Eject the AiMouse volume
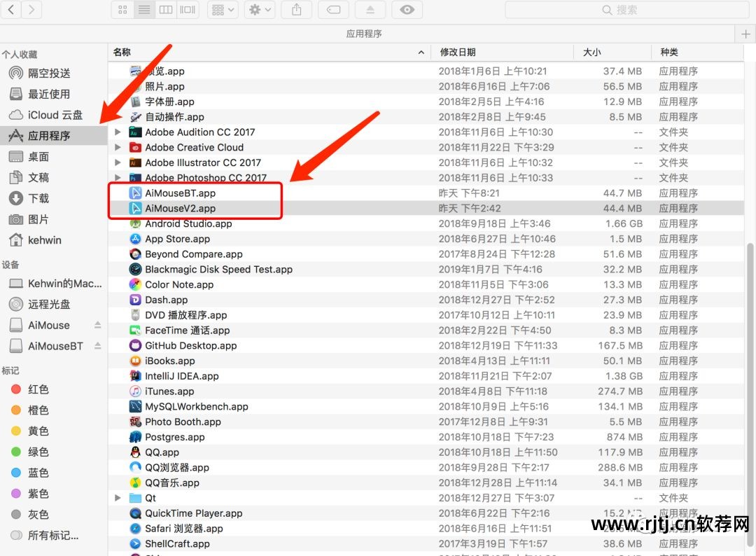 click(x=98, y=325)
